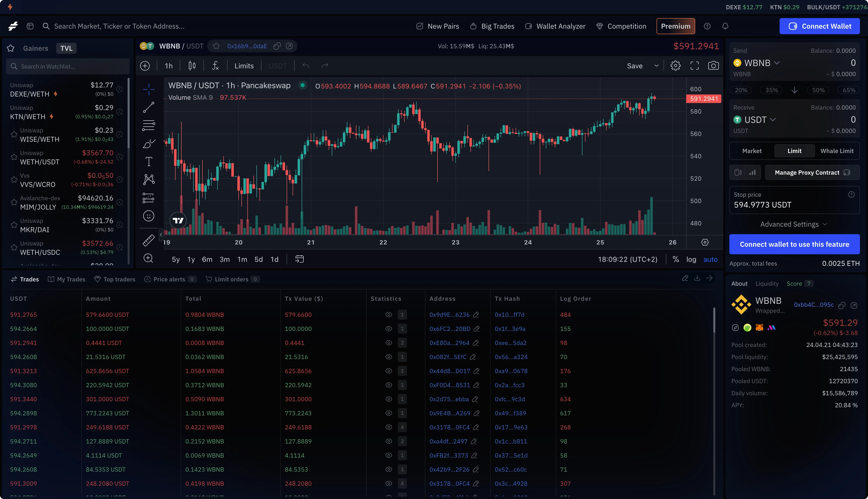Click the Stop price input
Viewport: 868px width, 499px height.
pyautogui.click(x=794, y=200)
